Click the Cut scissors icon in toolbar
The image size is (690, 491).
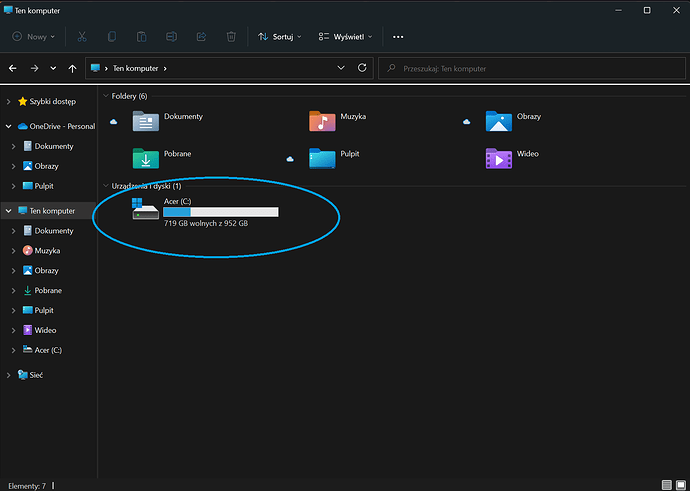(82, 37)
